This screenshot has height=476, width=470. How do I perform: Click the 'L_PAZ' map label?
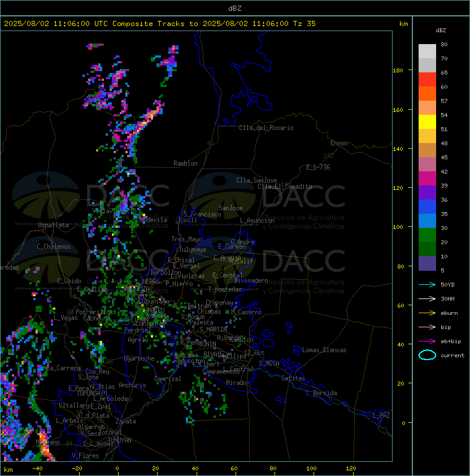point(381,416)
